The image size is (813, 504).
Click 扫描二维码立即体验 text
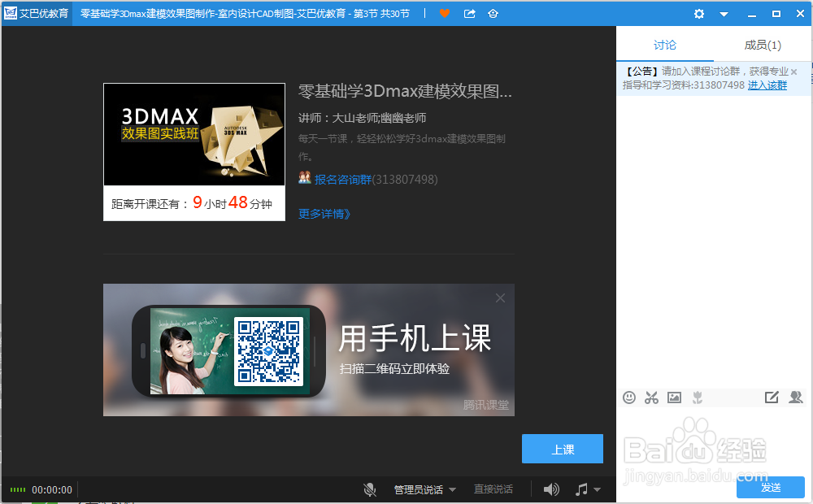tap(394, 369)
